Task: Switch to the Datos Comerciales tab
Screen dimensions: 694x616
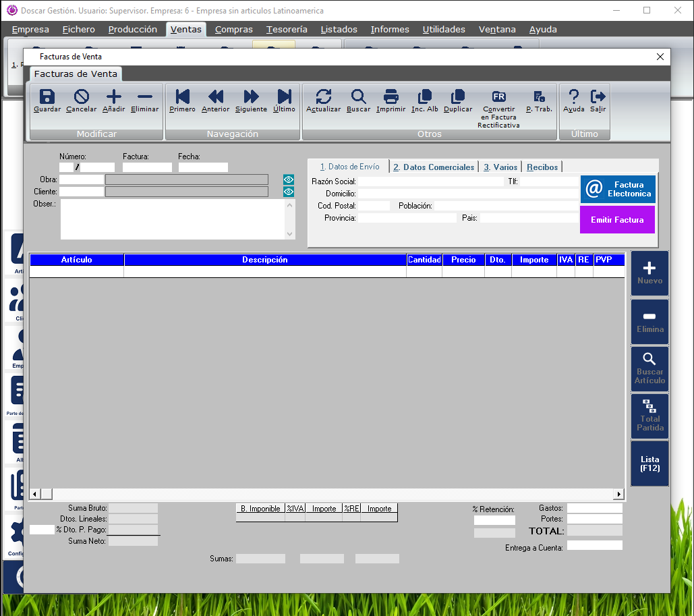Action: click(x=434, y=167)
